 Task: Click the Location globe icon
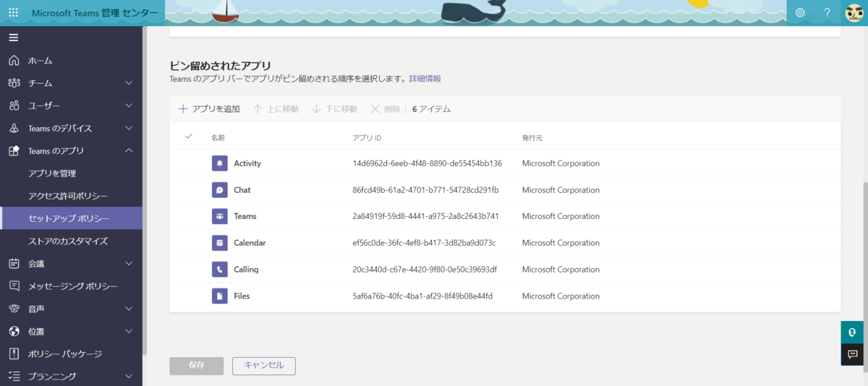(x=14, y=331)
